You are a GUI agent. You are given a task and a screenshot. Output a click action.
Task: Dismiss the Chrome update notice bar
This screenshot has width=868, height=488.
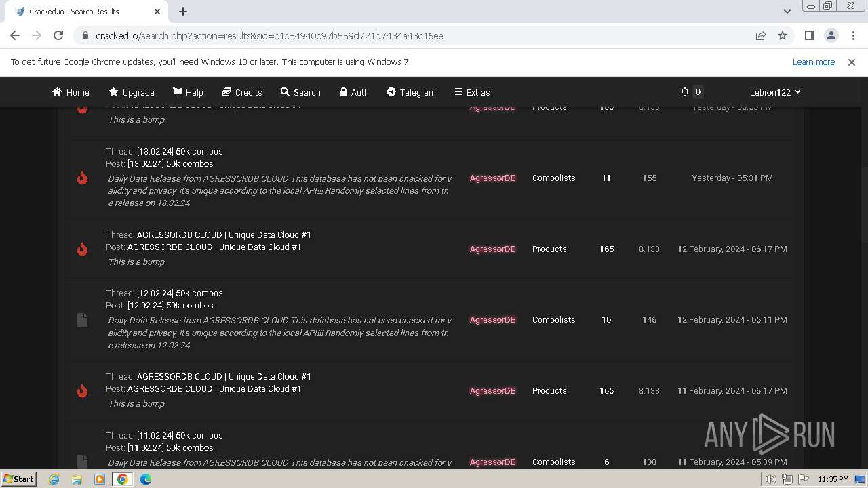point(852,62)
